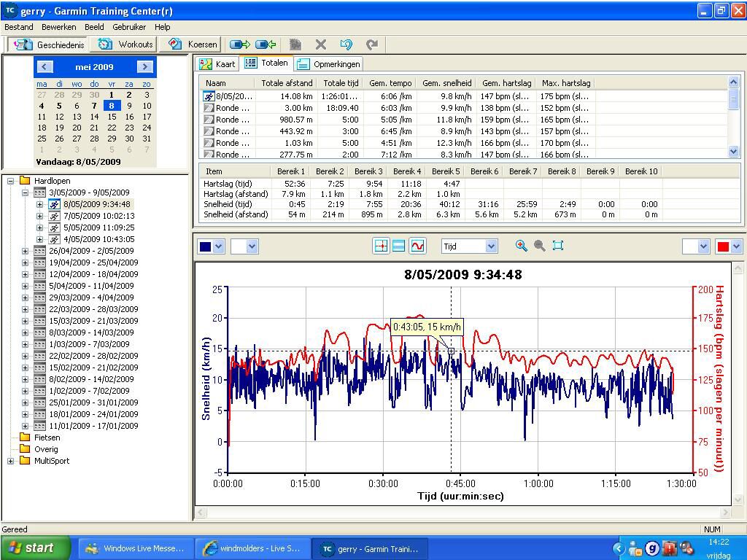This screenshot has height=560, width=747.
Task: Switch to the Kaart tab
Action: click(x=217, y=64)
